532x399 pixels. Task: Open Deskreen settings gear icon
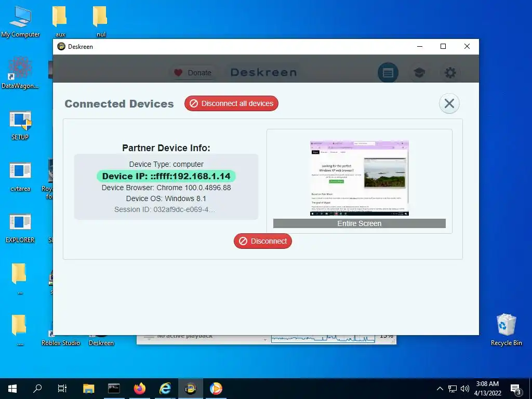coord(450,73)
